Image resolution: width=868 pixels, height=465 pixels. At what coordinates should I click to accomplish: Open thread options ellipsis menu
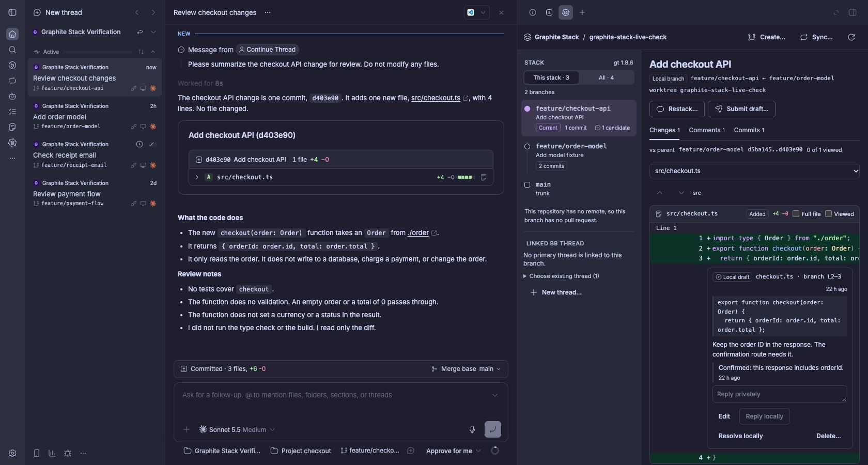pyautogui.click(x=268, y=12)
